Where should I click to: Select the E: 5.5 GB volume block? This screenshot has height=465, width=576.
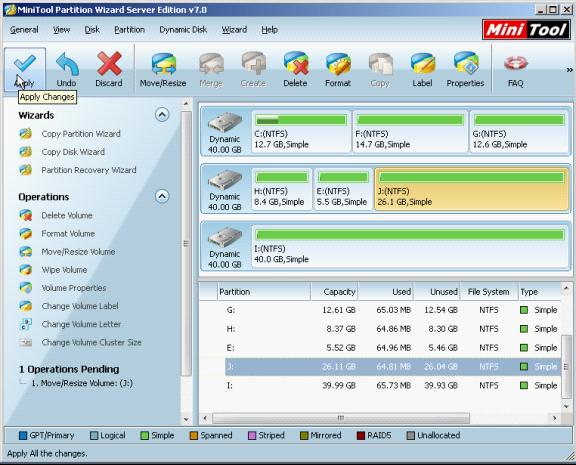(343, 189)
